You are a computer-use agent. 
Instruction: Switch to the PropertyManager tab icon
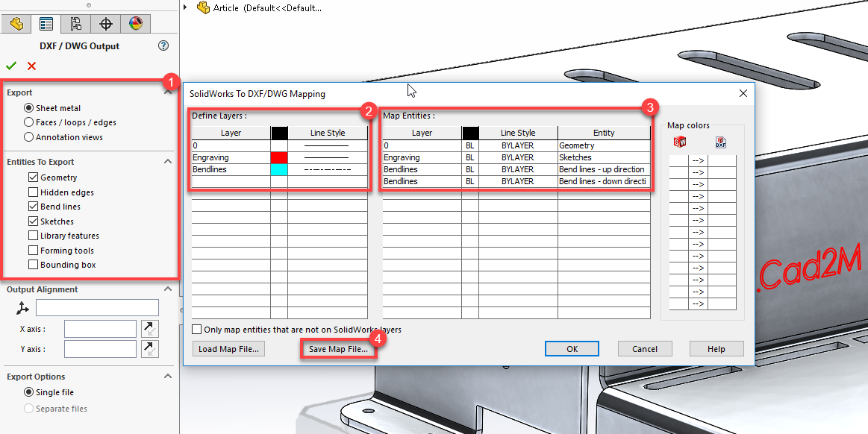(46, 24)
